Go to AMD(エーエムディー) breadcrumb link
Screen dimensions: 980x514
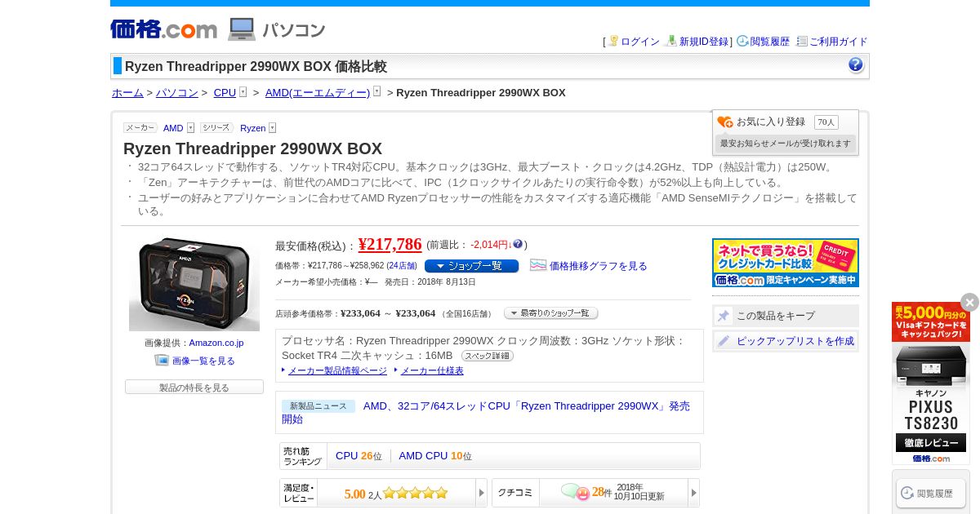318,92
